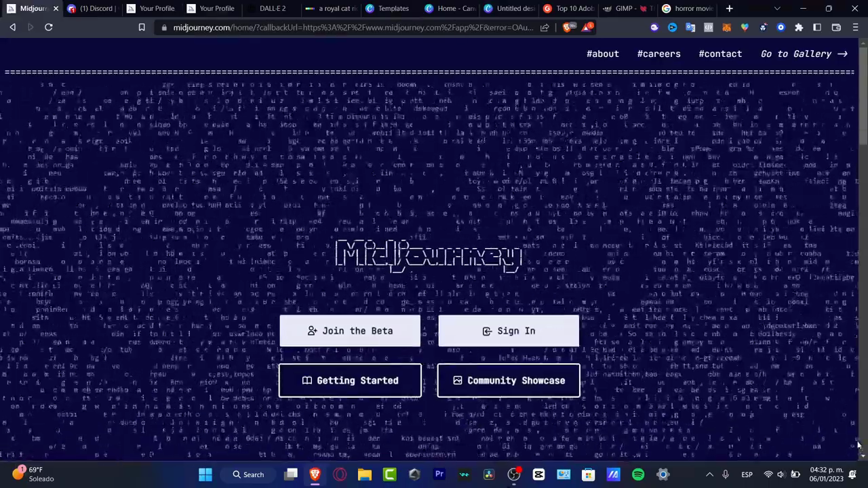
Task: Open Task View on the taskbar
Action: pos(291,474)
